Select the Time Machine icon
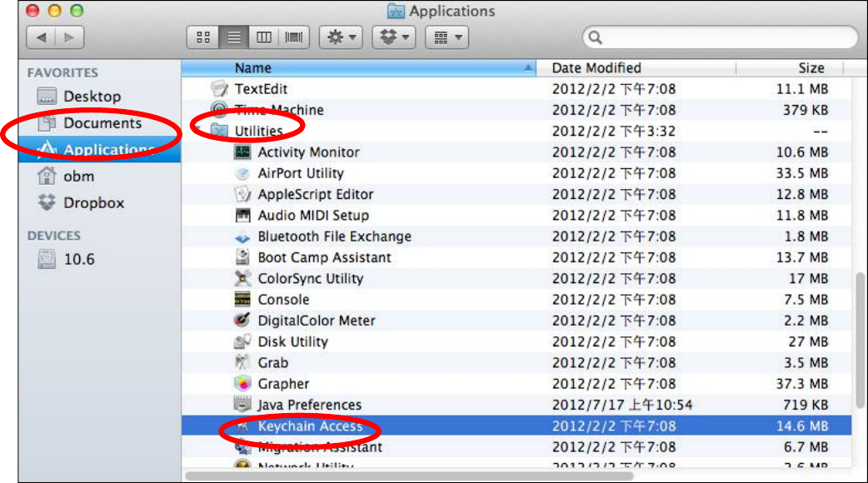Viewport: 868px width, 483px height. (x=219, y=110)
